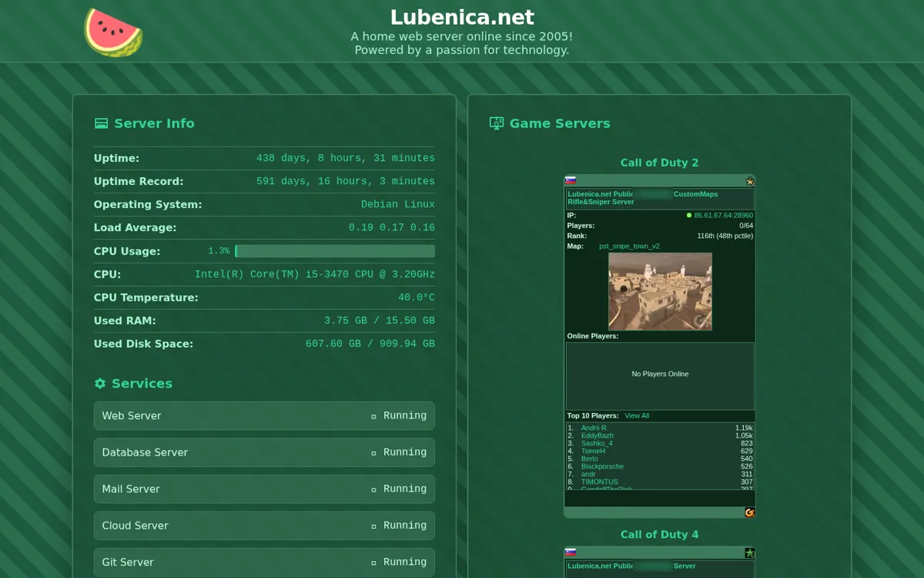Open the Lubenica.net site title

click(x=462, y=17)
